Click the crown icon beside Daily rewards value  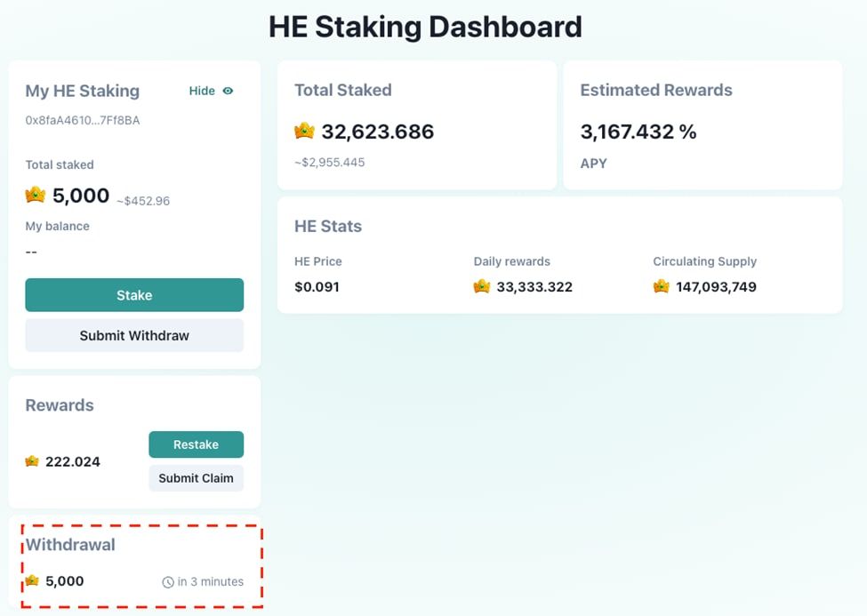point(482,286)
